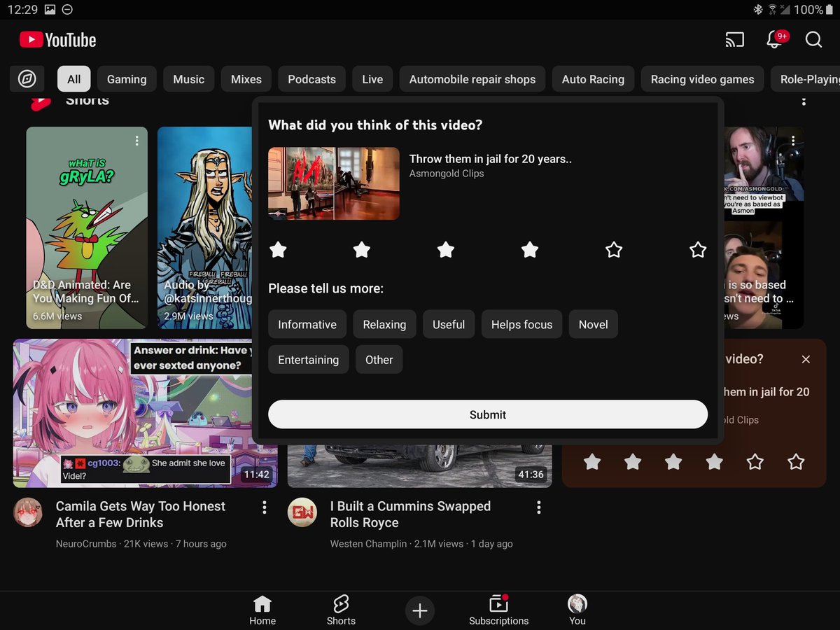Open more options for Cummins Rolls Royce video
The image size is (840, 630).
click(538, 507)
